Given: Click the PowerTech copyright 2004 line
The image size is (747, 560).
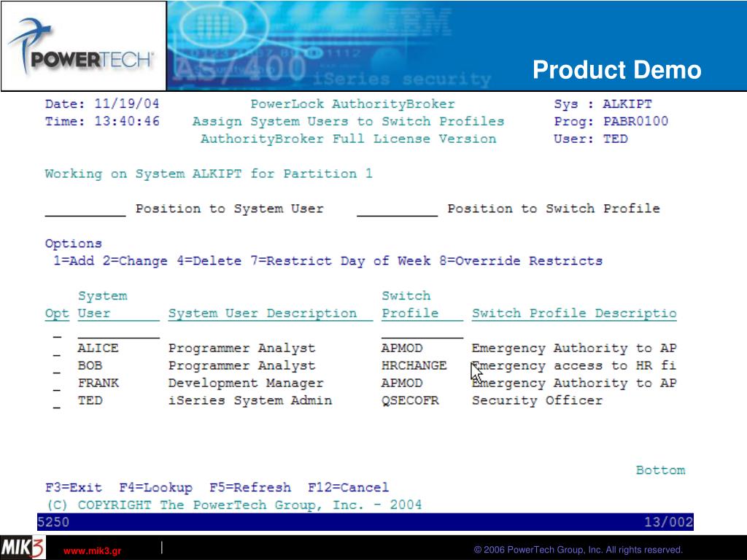Looking at the screenshot, I should (233, 505).
